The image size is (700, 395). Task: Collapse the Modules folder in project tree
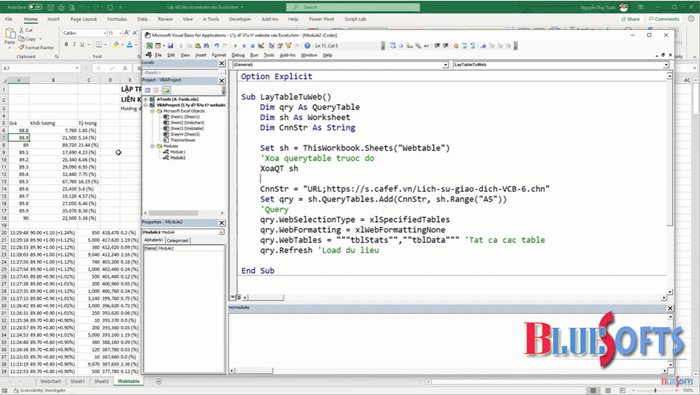click(x=153, y=146)
